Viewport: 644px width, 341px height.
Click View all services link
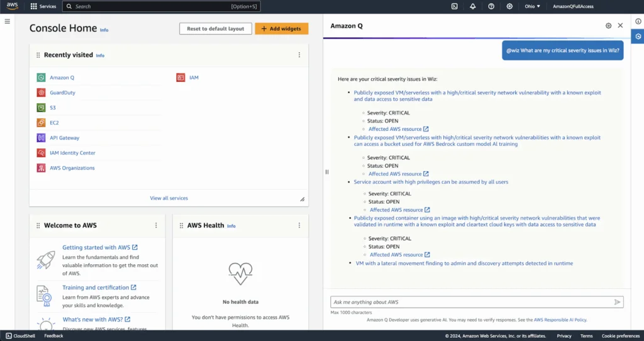pyautogui.click(x=169, y=198)
